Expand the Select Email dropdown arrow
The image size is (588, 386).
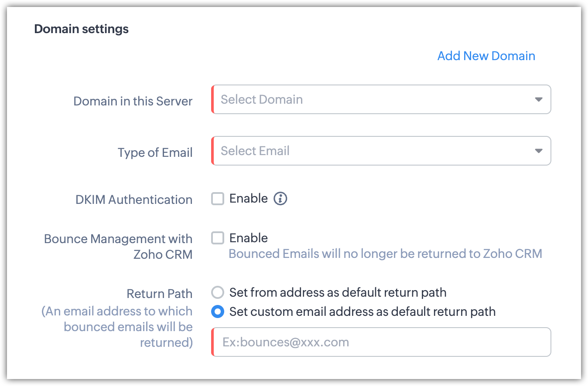click(x=538, y=151)
